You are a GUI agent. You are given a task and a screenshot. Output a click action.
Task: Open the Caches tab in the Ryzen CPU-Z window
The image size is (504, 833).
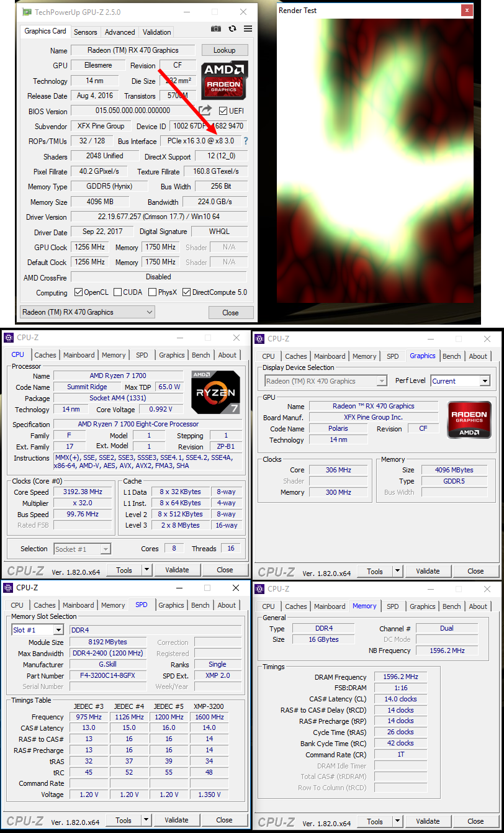[45, 355]
